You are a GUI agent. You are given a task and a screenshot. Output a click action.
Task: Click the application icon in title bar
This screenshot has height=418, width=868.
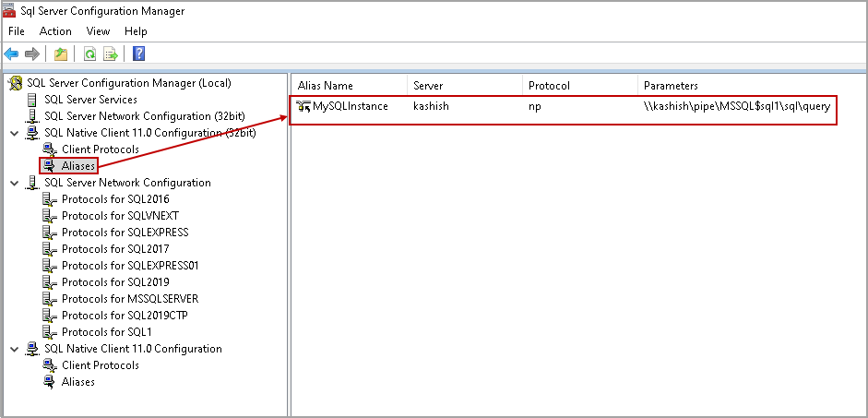(x=9, y=10)
